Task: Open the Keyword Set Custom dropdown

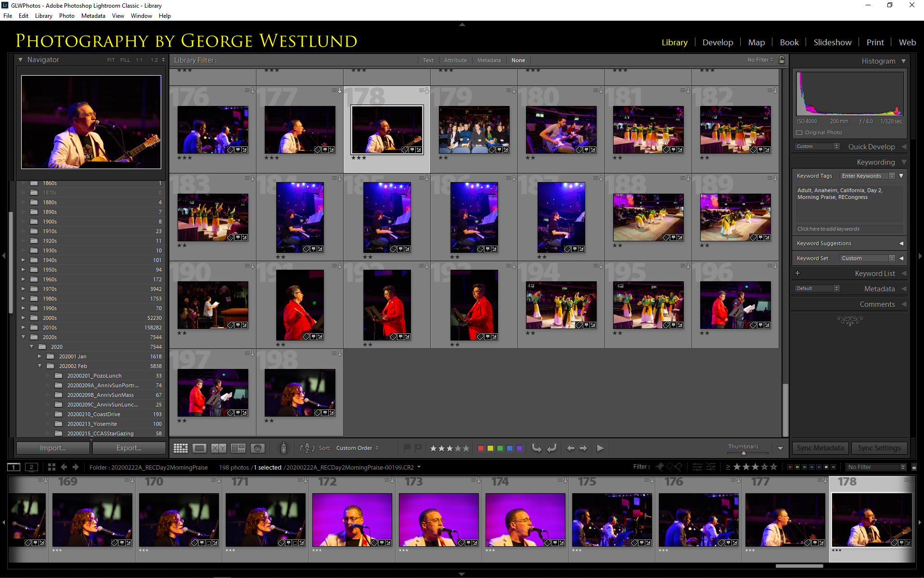Action: [866, 258]
